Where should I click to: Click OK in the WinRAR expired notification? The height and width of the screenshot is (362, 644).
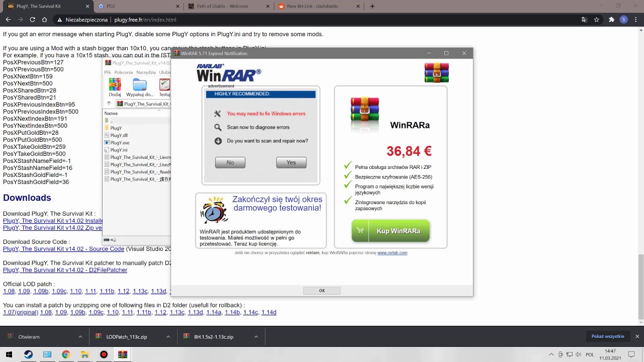[x=322, y=291]
